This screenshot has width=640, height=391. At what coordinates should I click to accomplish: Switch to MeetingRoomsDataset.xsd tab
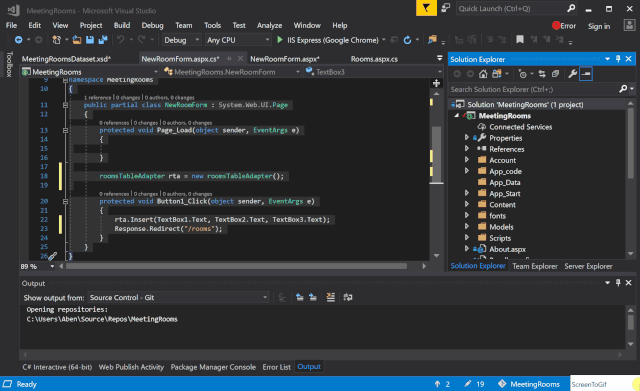coord(66,59)
